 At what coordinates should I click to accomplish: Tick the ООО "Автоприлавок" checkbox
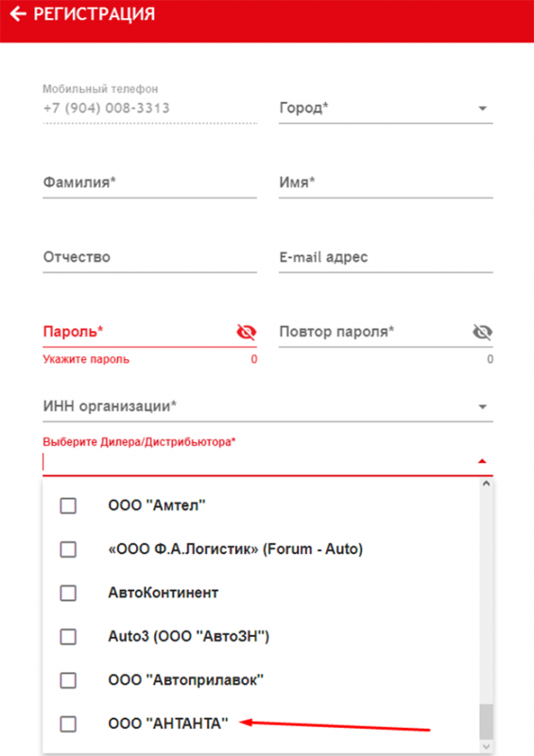point(68,680)
